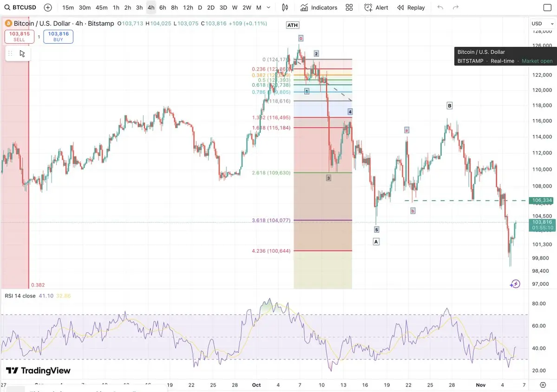The image size is (557, 392).
Task: Open the Indicators dialog
Action: (319, 7)
